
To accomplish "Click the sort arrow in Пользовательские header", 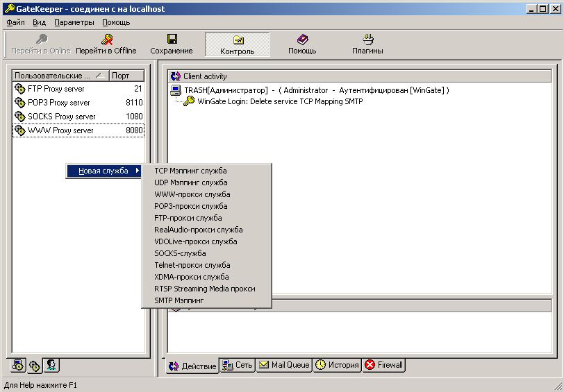I will tap(100, 76).
